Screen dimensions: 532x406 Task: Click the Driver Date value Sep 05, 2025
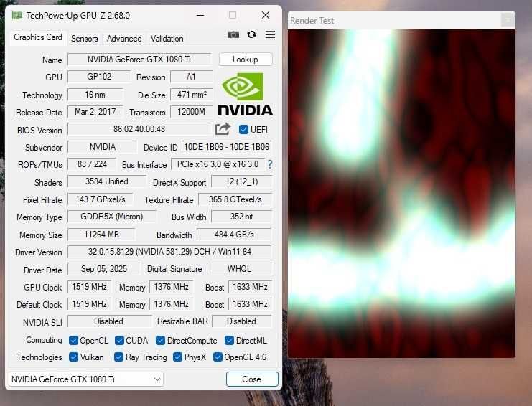[104, 269]
